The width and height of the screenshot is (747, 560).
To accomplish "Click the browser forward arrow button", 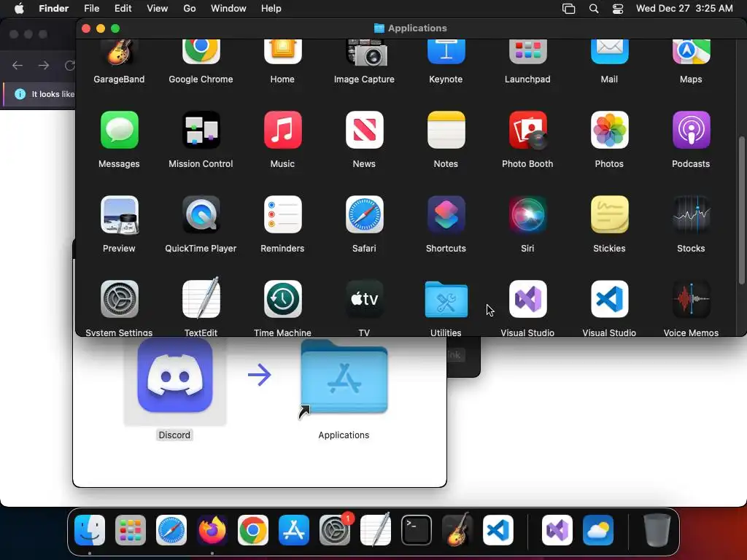I will pos(44,65).
